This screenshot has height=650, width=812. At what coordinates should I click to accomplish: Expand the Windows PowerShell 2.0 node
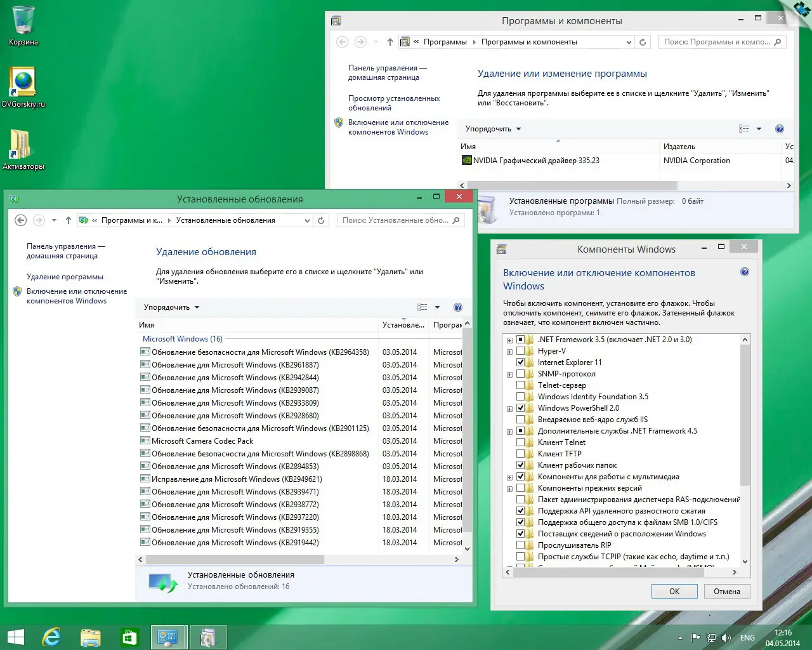(x=509, y=408)
